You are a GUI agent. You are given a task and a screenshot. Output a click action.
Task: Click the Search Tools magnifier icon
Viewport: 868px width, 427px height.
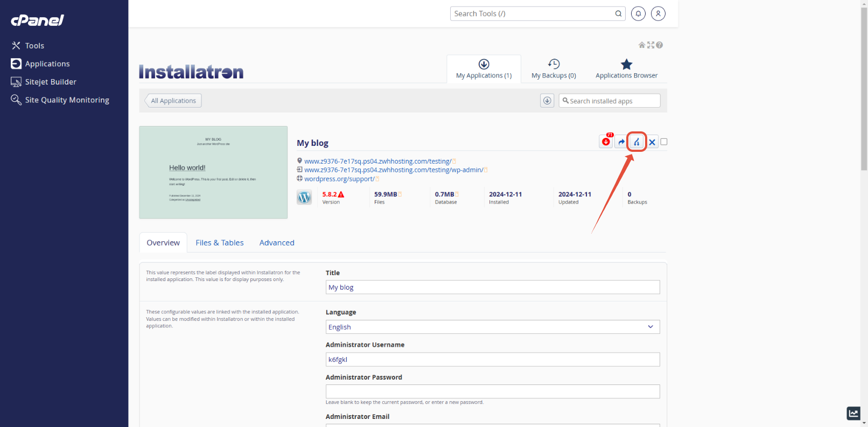pos(618,13)
